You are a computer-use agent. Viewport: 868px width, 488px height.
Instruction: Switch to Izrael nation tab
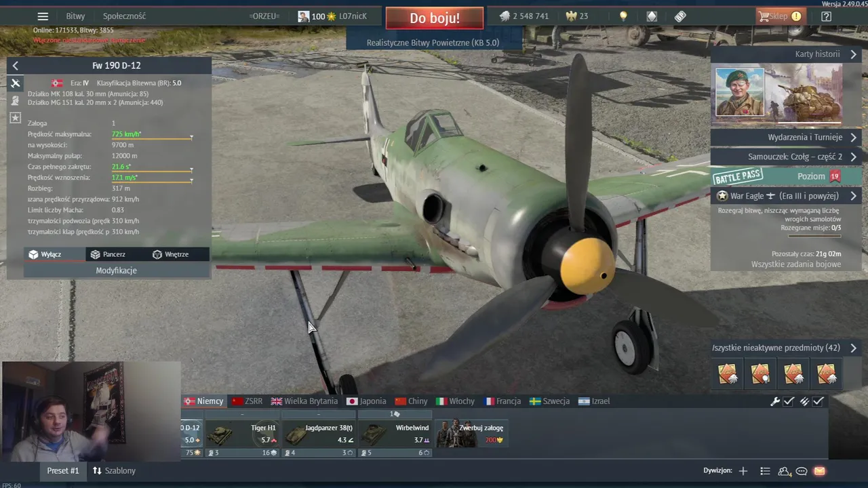point(594,401)
